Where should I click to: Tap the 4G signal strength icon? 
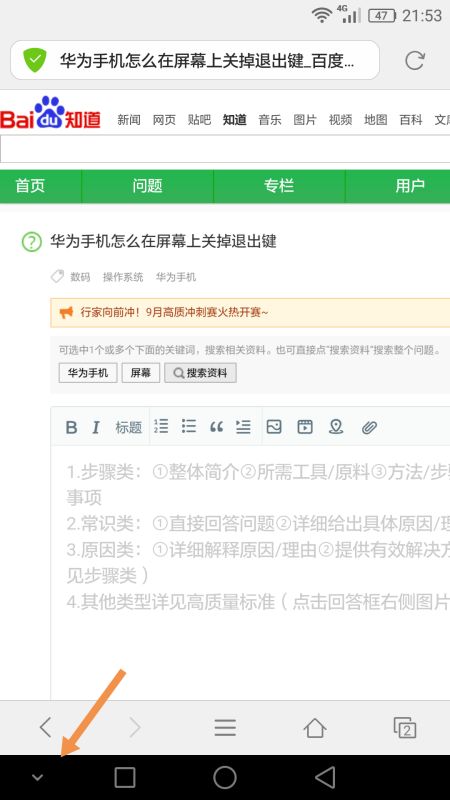click(x=349, y=14)
